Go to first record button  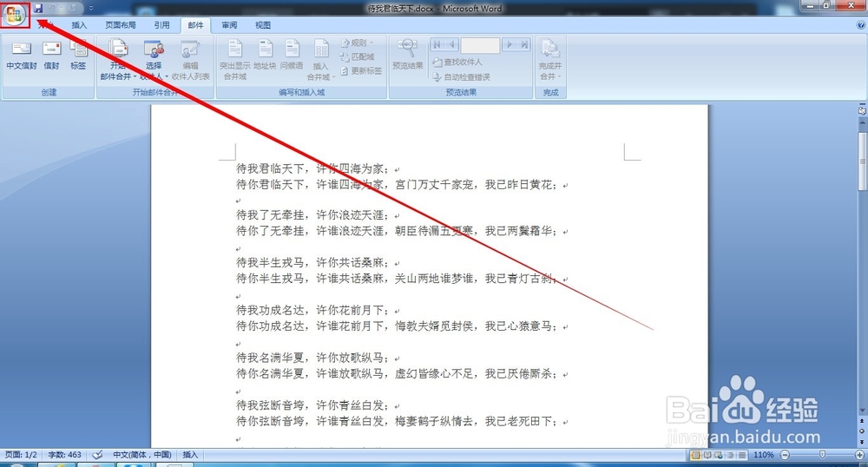tap(437, 44)
